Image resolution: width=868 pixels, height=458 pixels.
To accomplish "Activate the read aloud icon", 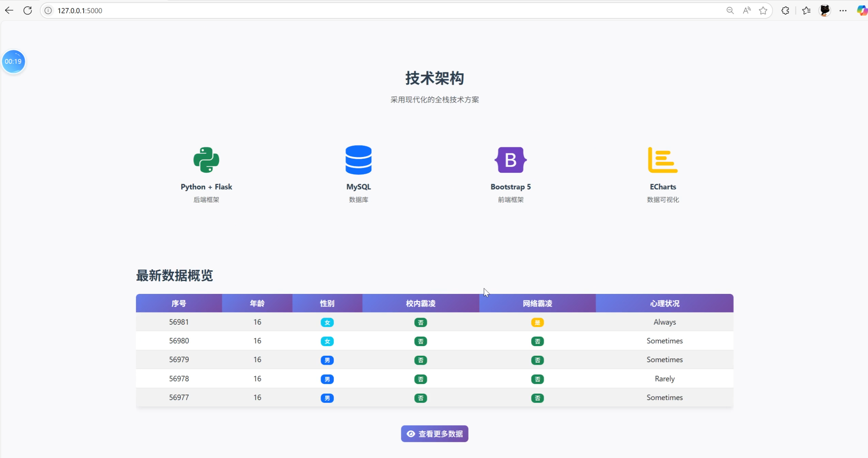I will tap(746, 11).
